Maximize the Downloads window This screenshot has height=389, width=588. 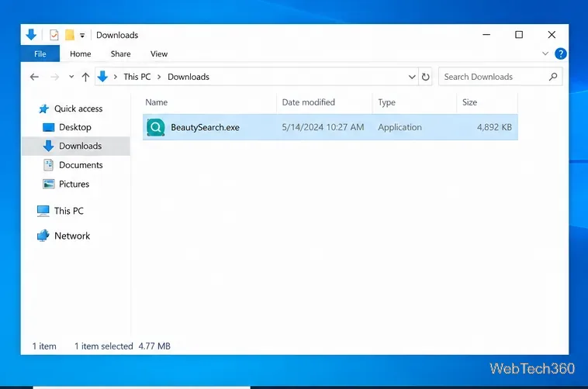tap(519, 34)
